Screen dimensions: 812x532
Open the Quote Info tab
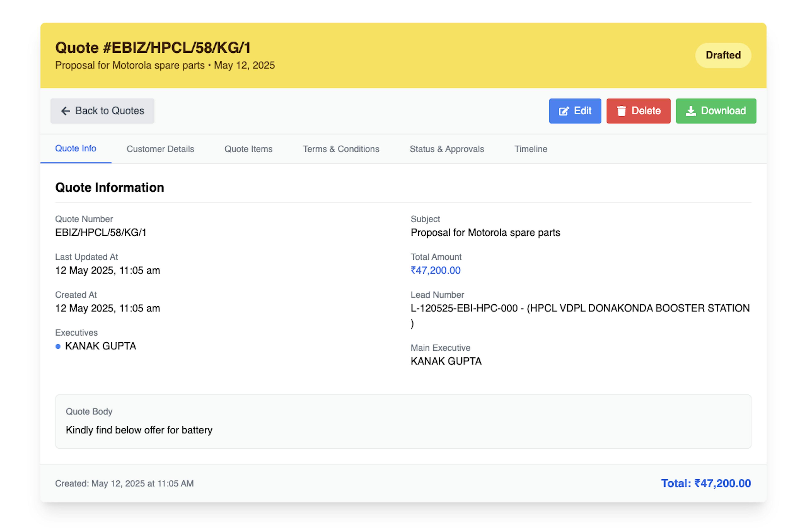pos(75,149)
